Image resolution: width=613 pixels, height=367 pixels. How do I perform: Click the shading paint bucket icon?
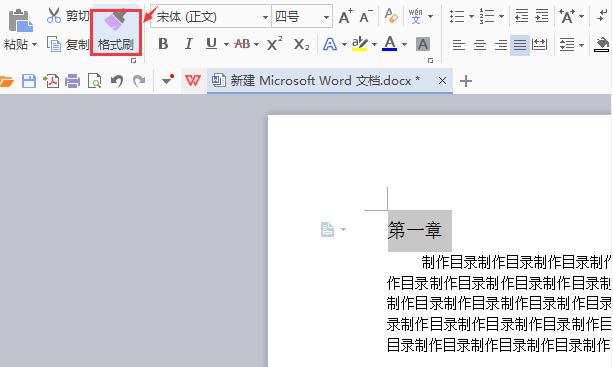point(602,45)
